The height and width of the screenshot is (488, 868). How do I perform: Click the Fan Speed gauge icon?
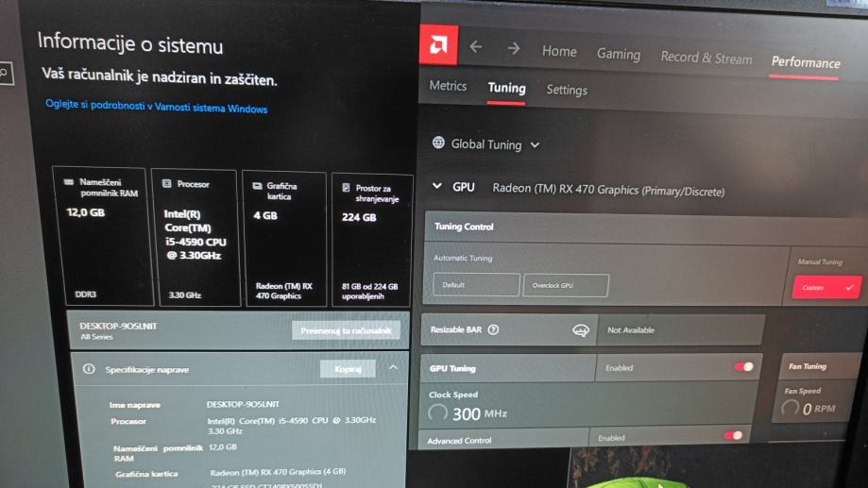tap(790, 408)
